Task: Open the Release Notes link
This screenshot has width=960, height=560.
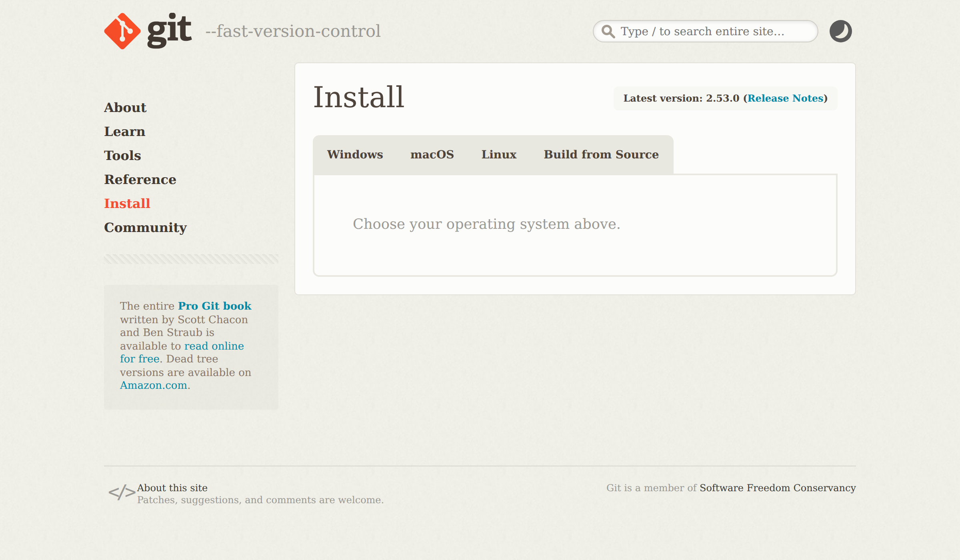Action: pos(785,98)
